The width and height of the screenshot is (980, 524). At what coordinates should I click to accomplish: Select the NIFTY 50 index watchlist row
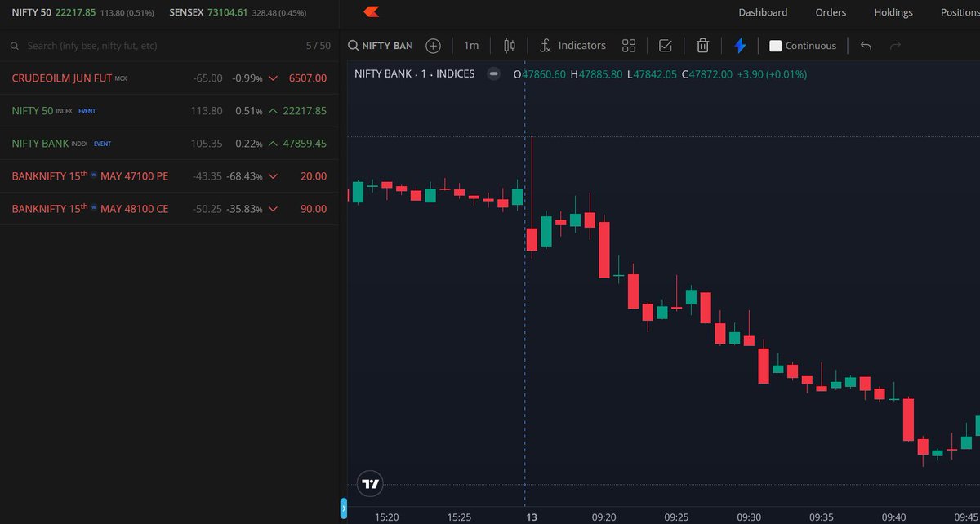click(169, 111)
